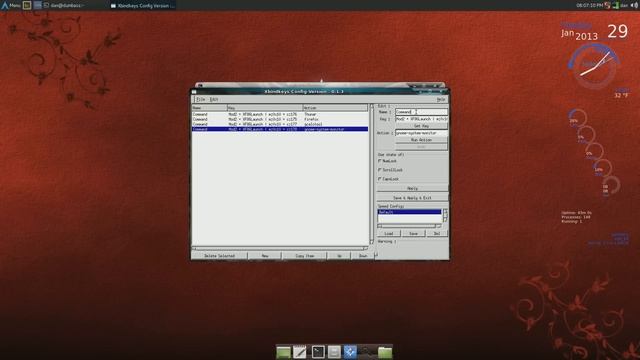
Task: Switch to terminal window in taskbar
Action: pos(64,6)
